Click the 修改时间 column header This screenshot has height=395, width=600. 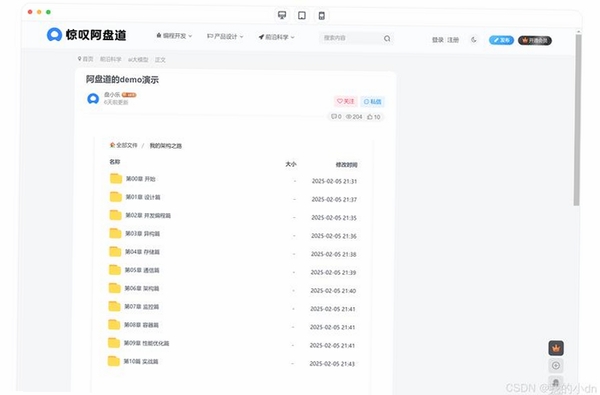[346, 165]
